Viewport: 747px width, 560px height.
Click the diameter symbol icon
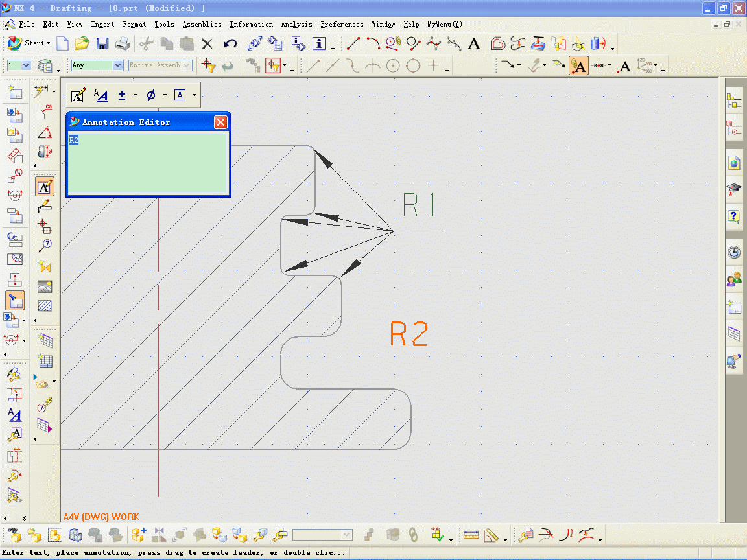(x=151, y=95)
